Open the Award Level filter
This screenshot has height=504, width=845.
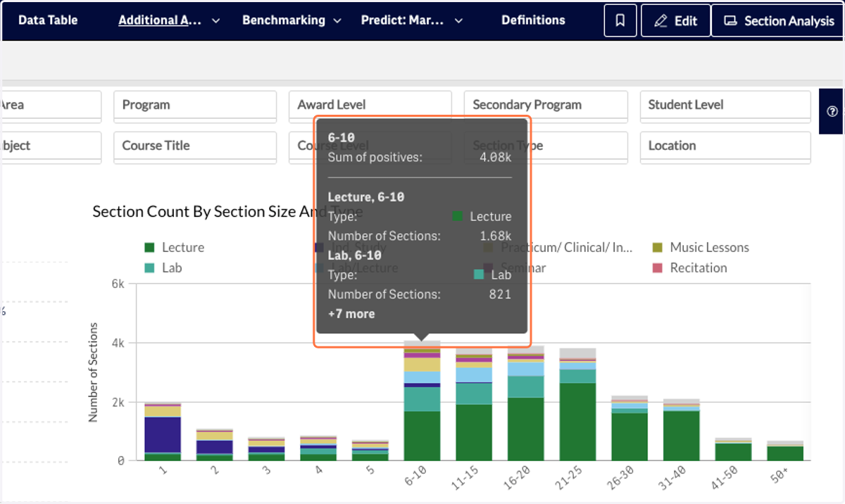370,105
